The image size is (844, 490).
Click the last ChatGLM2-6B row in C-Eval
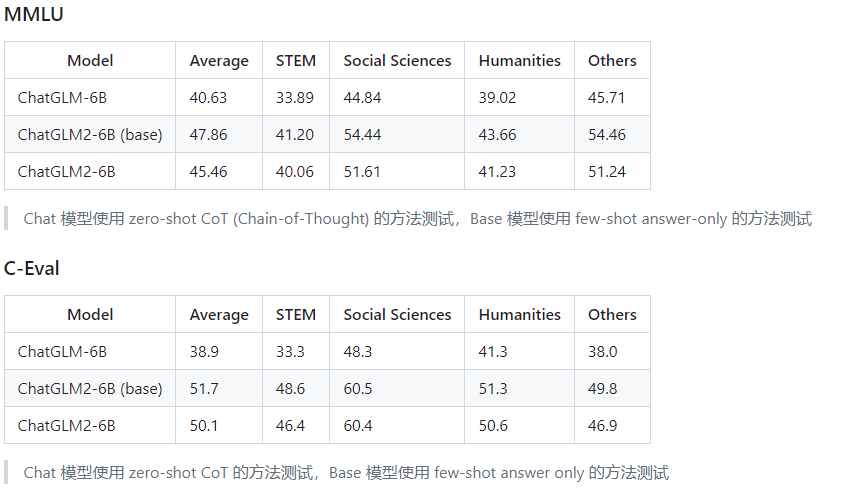pos(327,425)
